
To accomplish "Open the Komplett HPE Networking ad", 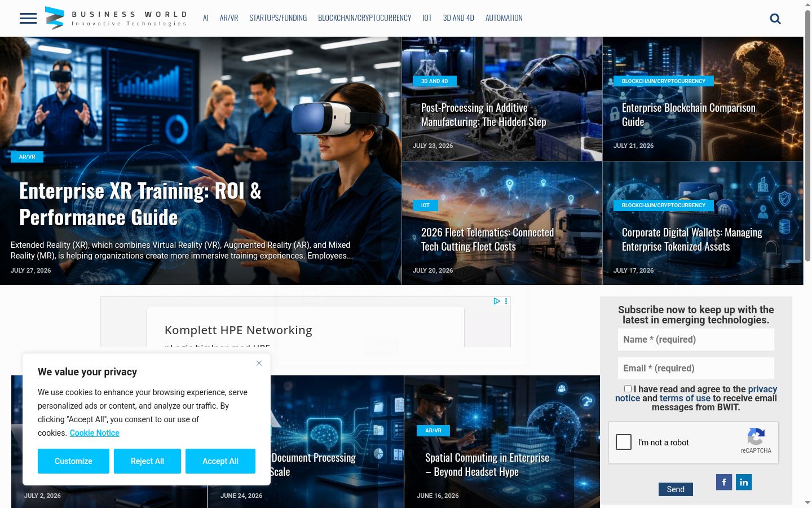I will tap(239, 330).
